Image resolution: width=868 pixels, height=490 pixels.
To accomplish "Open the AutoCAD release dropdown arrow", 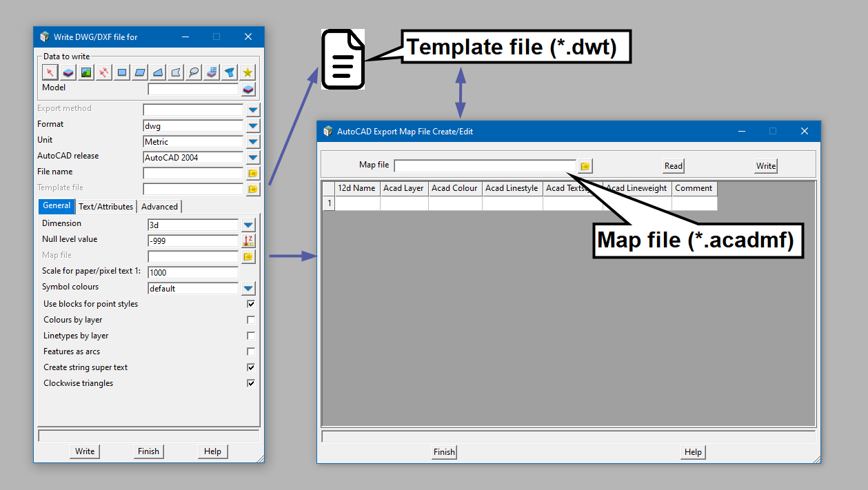I will [253, 158].
